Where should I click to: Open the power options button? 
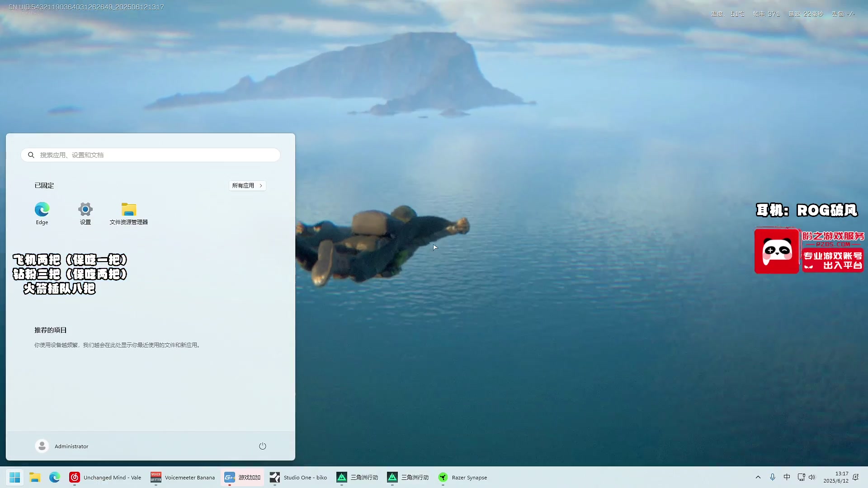[x=263, y=446]
